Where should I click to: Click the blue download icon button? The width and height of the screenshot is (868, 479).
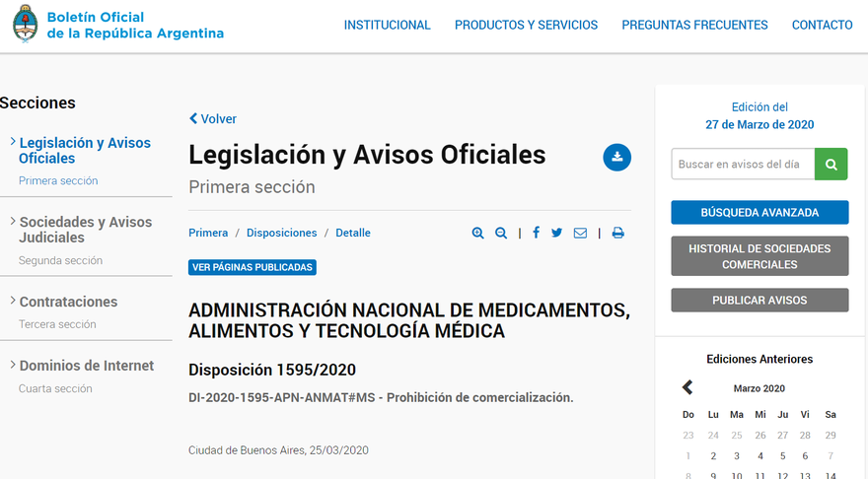point(617,157)
